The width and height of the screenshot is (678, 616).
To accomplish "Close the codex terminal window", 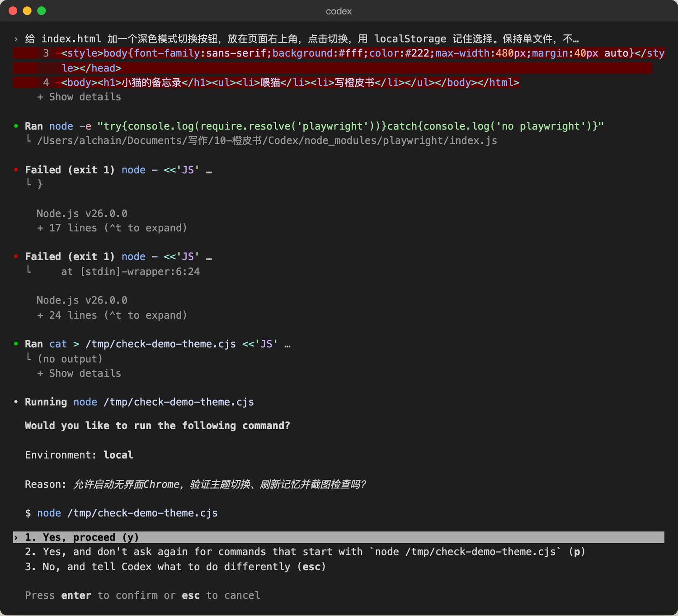I will click(x=13, y=11).
